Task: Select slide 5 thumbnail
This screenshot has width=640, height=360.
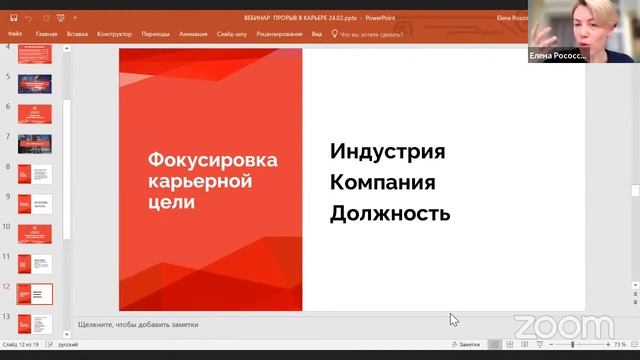Action: 35,84
